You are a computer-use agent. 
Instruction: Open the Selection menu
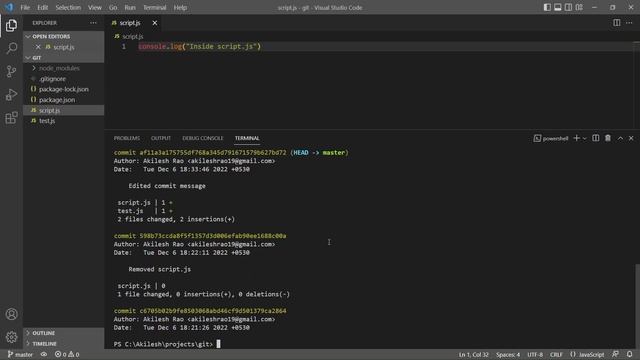68,7
